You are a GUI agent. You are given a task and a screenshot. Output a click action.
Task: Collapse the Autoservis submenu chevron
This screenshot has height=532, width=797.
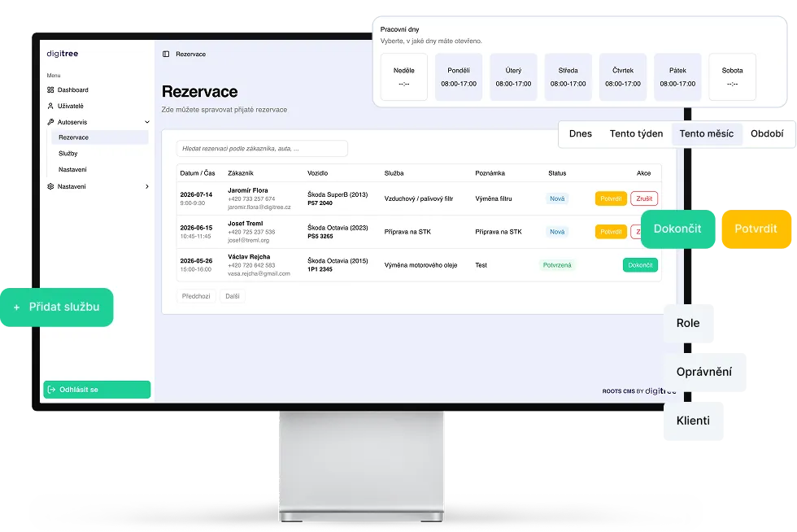[147, 122]
